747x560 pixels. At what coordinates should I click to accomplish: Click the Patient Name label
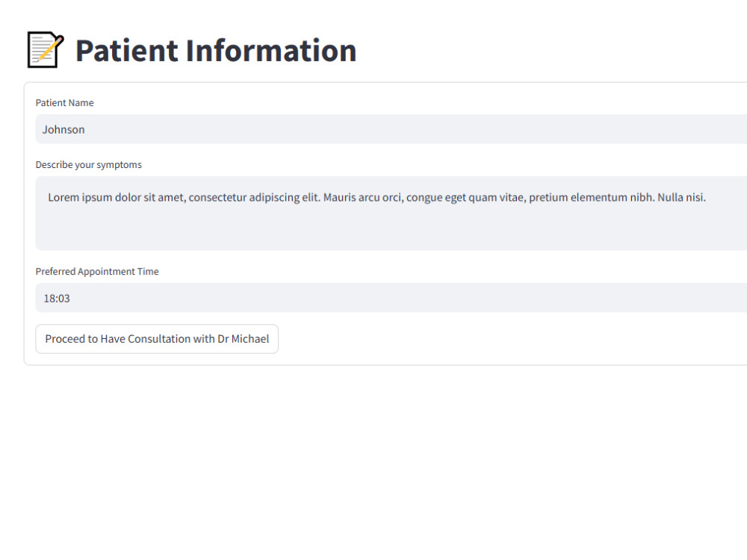pos(64,103)
